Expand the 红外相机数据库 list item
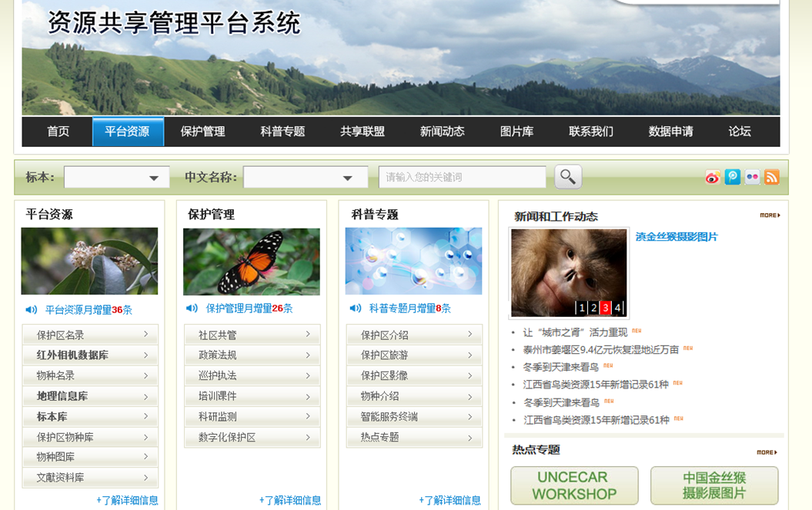 90,355
